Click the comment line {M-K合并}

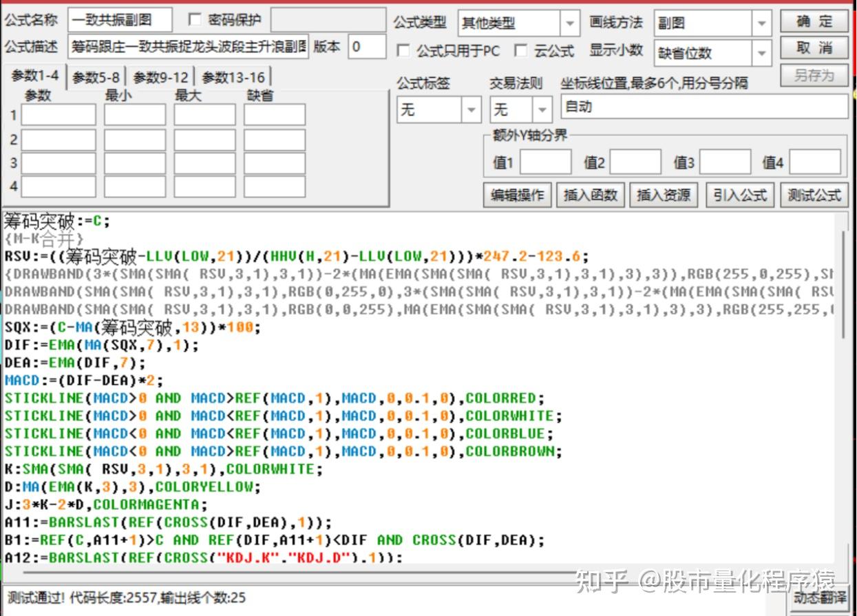click(44, 239)
